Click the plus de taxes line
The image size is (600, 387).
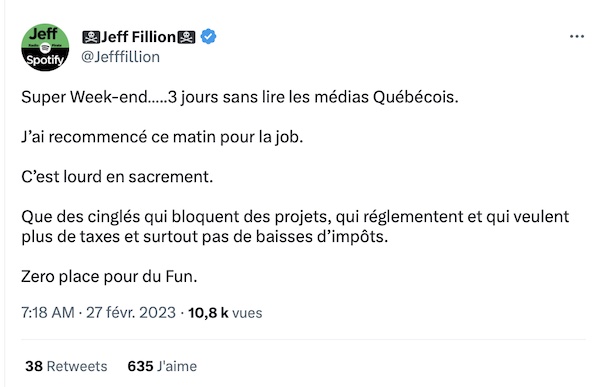point(205,237)
